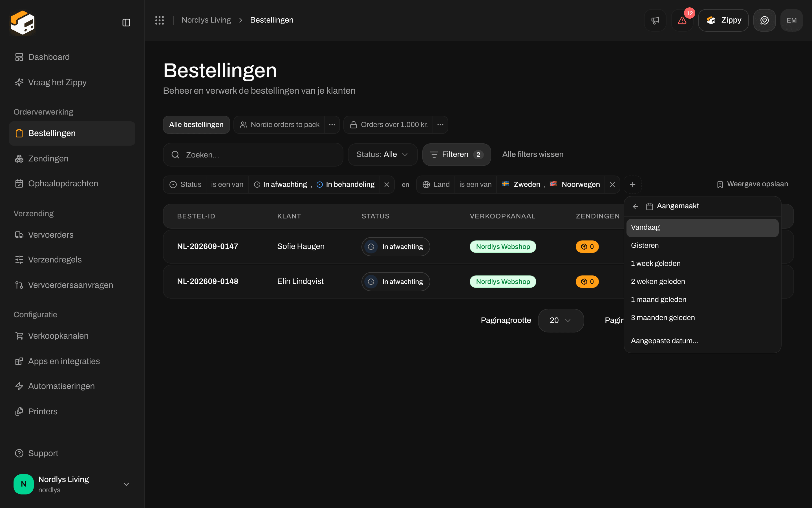Image resolution: width=812 pixels, height=508 pixels.
Task: Click Weergave opslaan
Action: click(752, 184)
